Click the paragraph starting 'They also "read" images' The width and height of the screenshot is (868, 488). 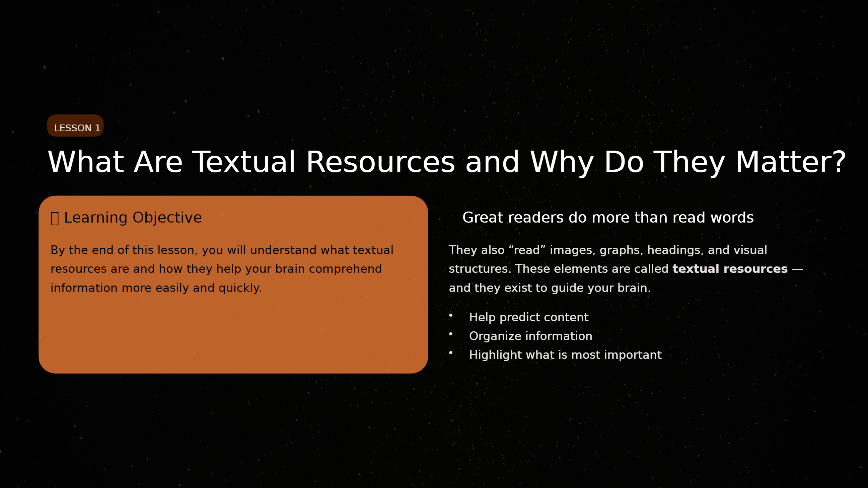pos(626,269)
